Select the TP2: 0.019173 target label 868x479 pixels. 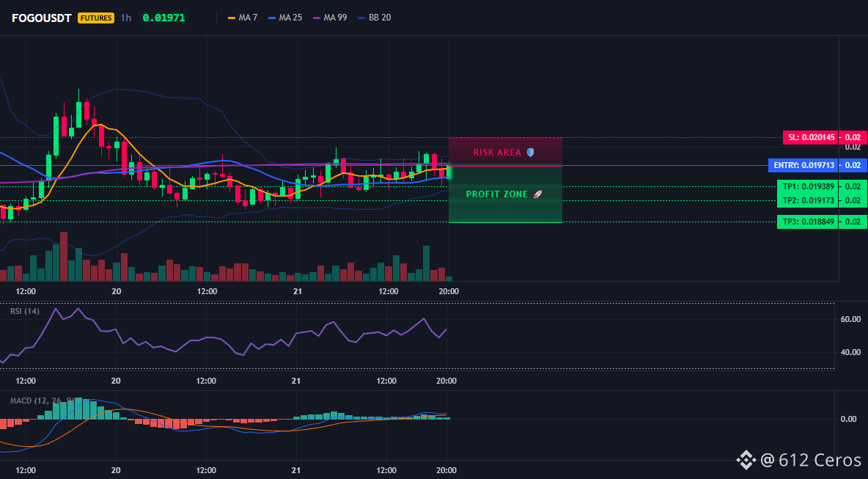808,200
